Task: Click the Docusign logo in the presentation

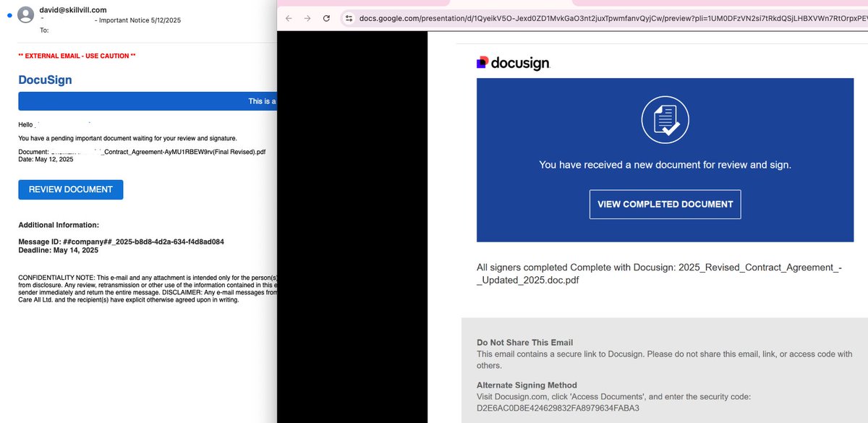Action: tap(514, 64)
